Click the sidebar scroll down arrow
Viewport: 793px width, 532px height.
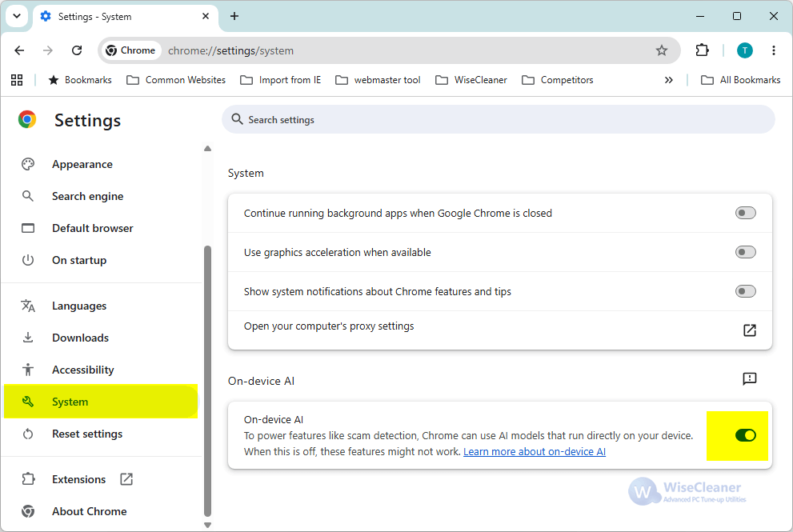(x=207, y=525)
